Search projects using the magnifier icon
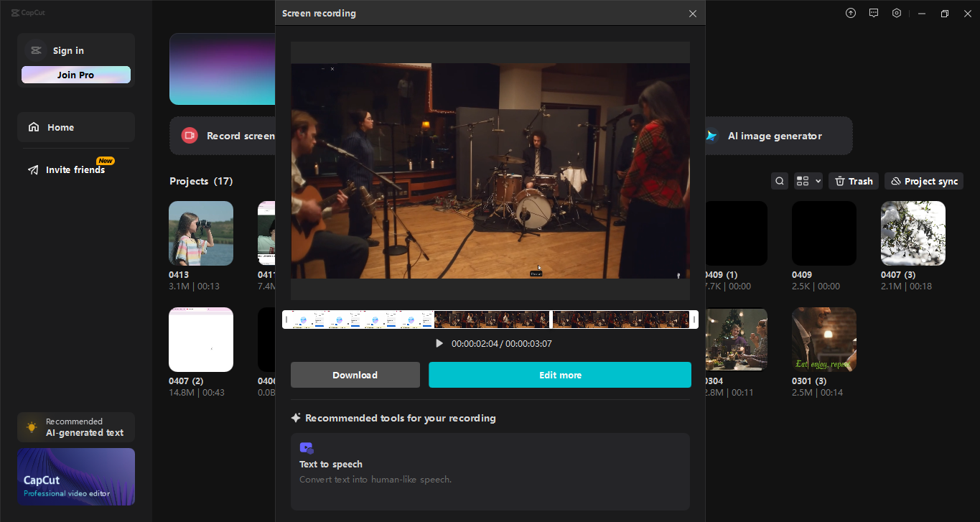The image size is (980, 522). 780,181
